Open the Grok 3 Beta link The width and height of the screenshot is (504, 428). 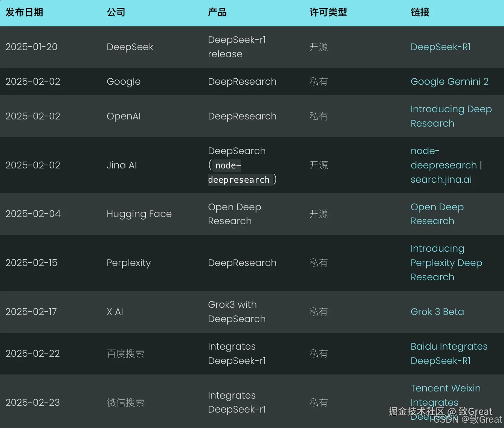(x=437, y=312)
